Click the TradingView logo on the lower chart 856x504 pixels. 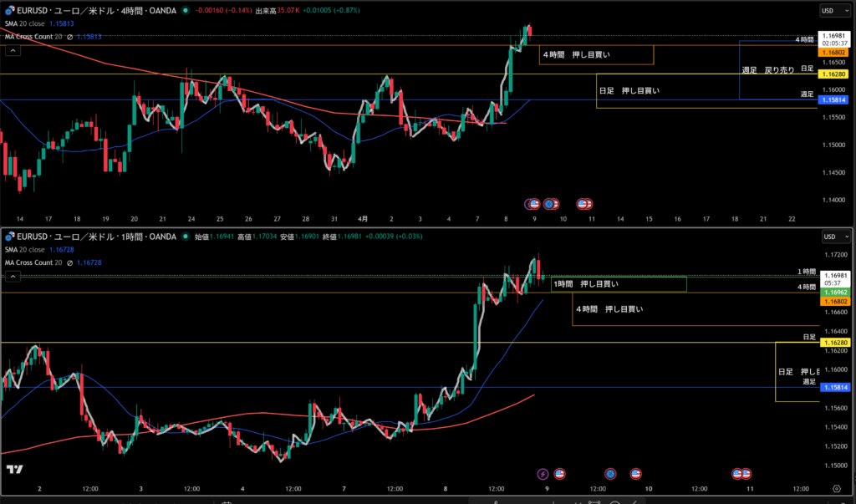coord(13,469)
